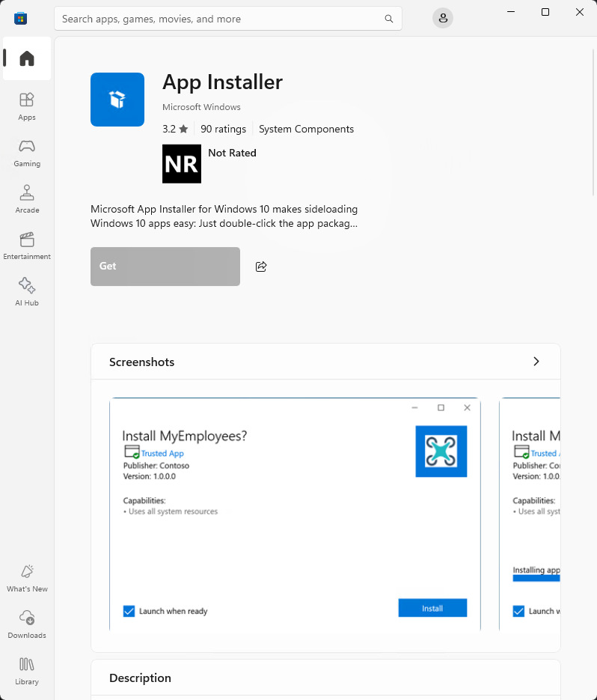Click the Get button
597x700 pixels.
165,267
